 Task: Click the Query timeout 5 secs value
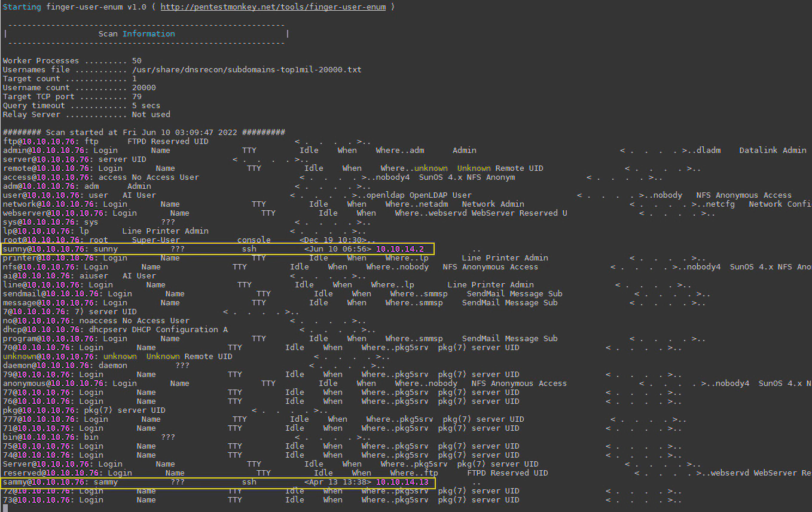click(146, 106)
